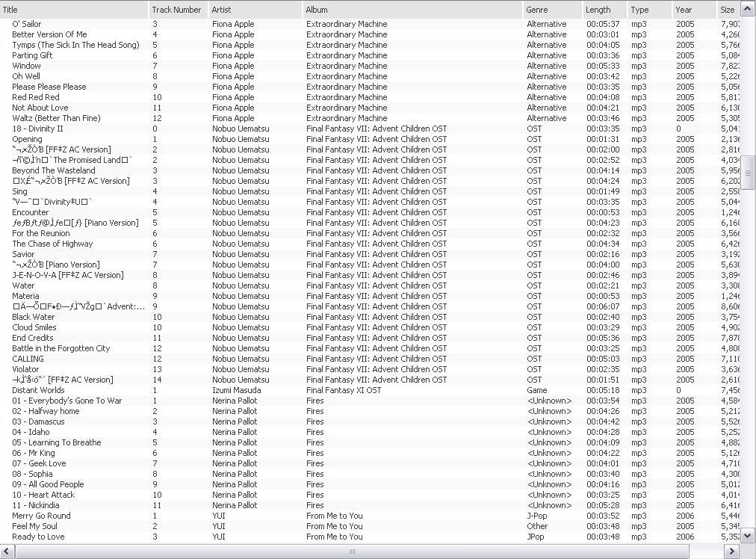756x559 pixels.
Task: Click the Size column header
Action: click(728, 10)
